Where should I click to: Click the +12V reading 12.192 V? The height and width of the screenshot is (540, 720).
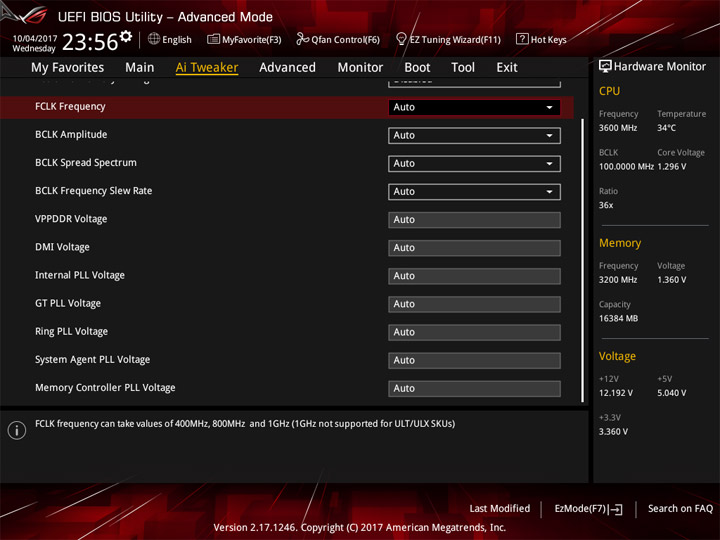pos(616,393)
